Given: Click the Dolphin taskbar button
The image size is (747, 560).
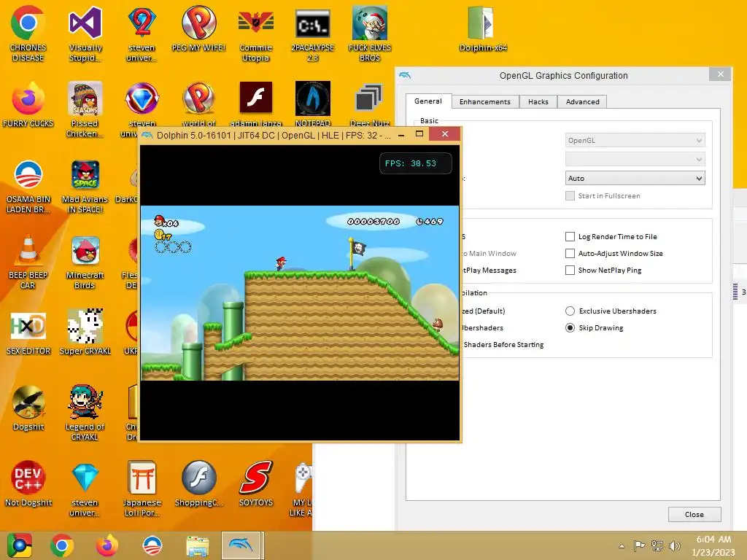Looking at the screenshot, I should click(242, 545).
